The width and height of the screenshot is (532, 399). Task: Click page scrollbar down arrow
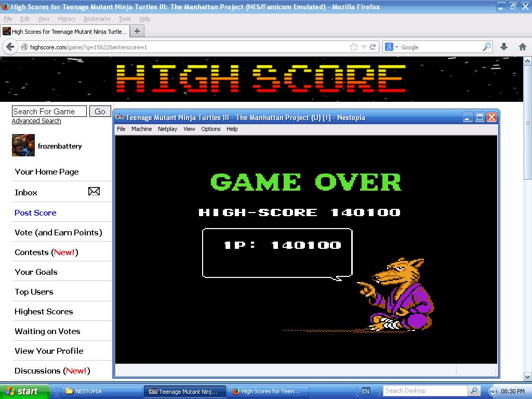point(528,377)
